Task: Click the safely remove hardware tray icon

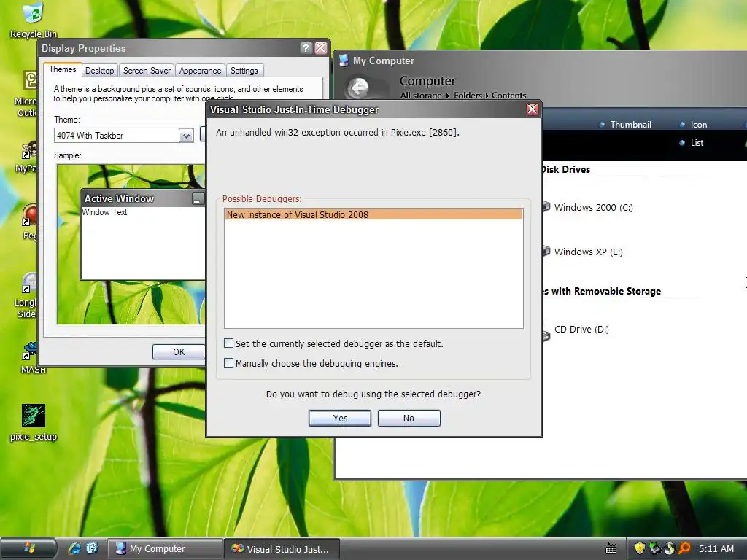Action: pos(655,548)
